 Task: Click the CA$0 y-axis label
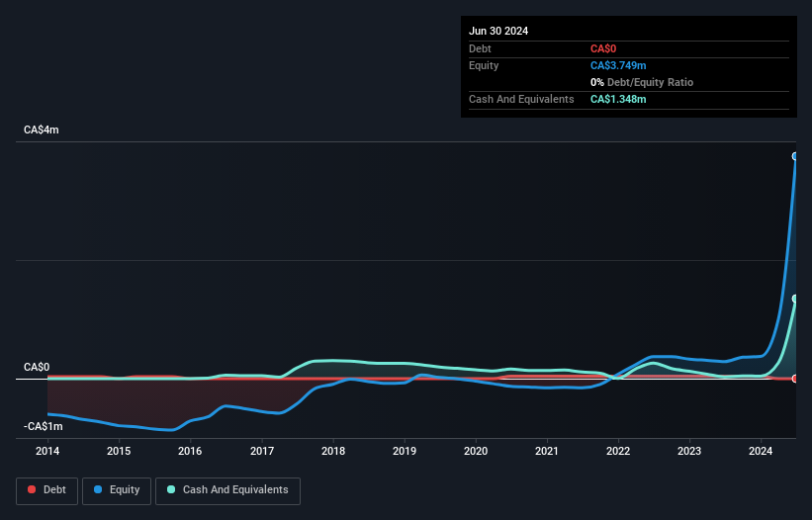point(37,368)
